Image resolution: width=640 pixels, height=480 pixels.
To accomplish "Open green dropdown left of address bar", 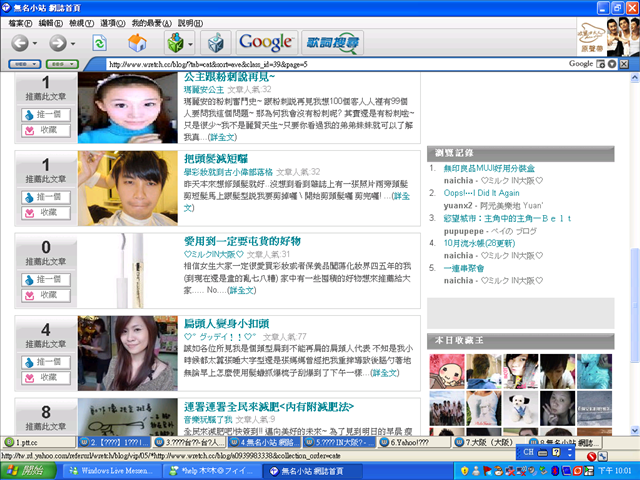I will [x=62, y=64].
